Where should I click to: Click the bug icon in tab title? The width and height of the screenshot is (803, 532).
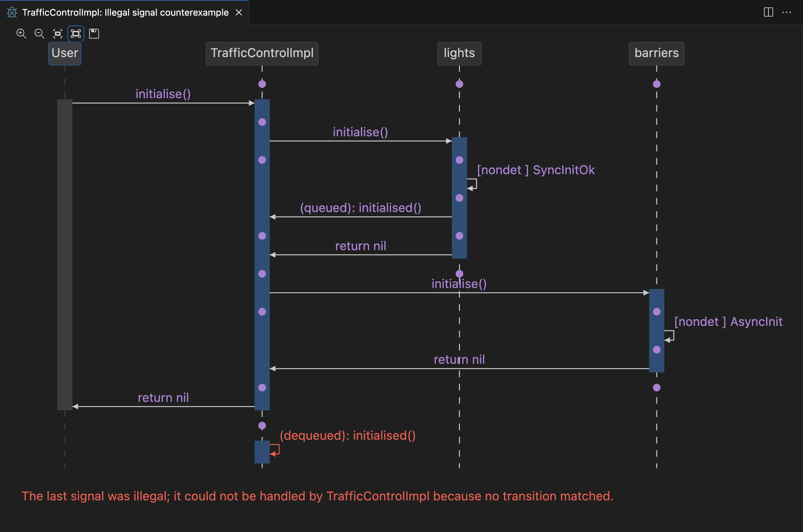coord(12,12)
